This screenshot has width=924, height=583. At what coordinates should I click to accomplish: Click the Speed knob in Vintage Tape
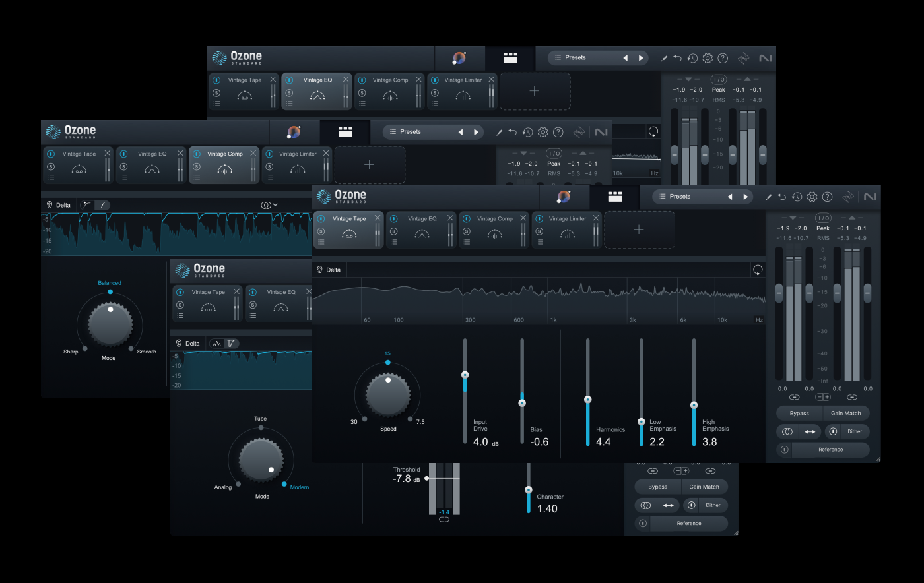388,394
